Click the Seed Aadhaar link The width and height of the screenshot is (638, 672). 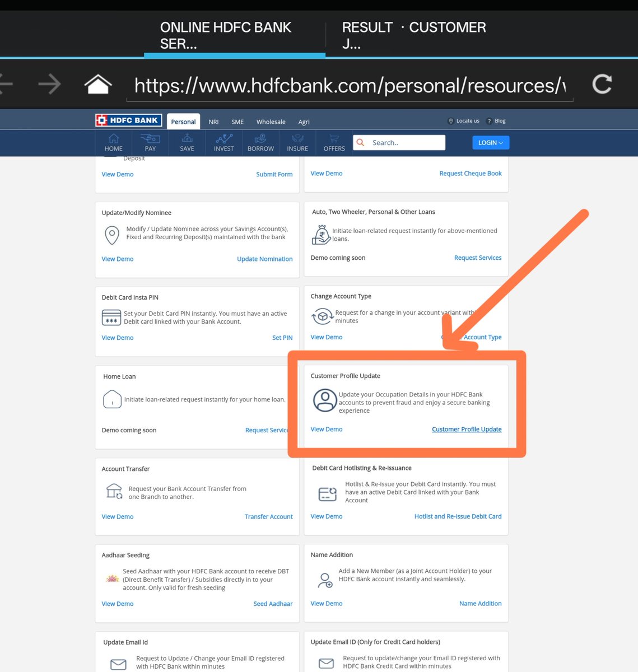click(273, 604)
